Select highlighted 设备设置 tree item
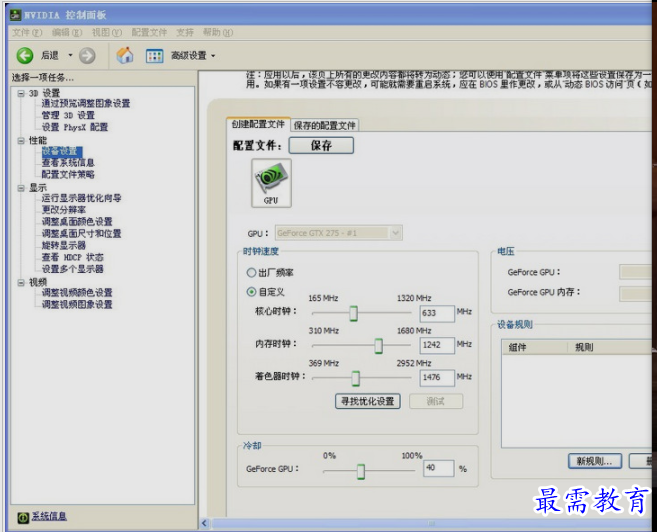Viewport: 657px width, 532px height. coord(62,151)
